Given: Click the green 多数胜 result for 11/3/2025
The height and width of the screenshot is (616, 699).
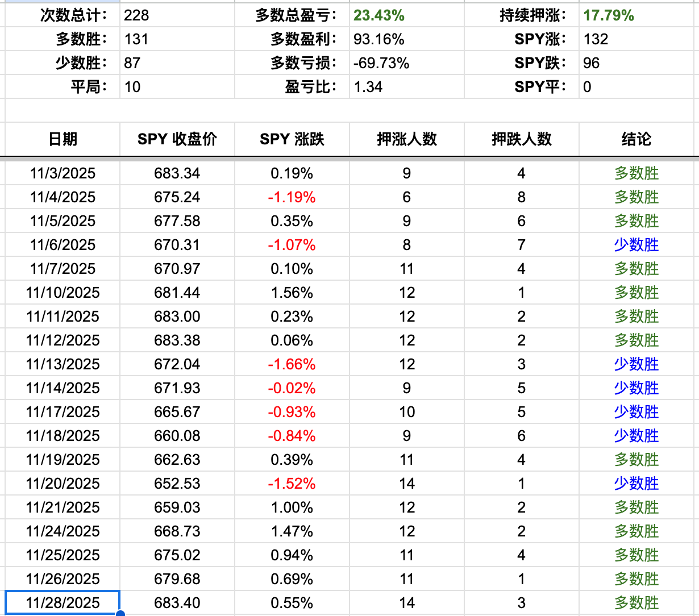Looking at the screenshot, I should pyautogui.click(x=636, y=173).
